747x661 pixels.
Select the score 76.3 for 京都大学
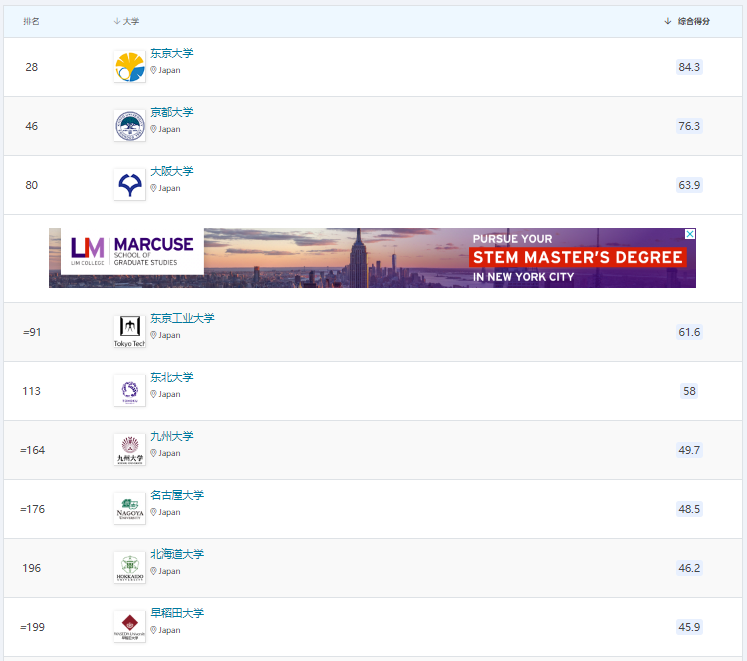point(689,126)
